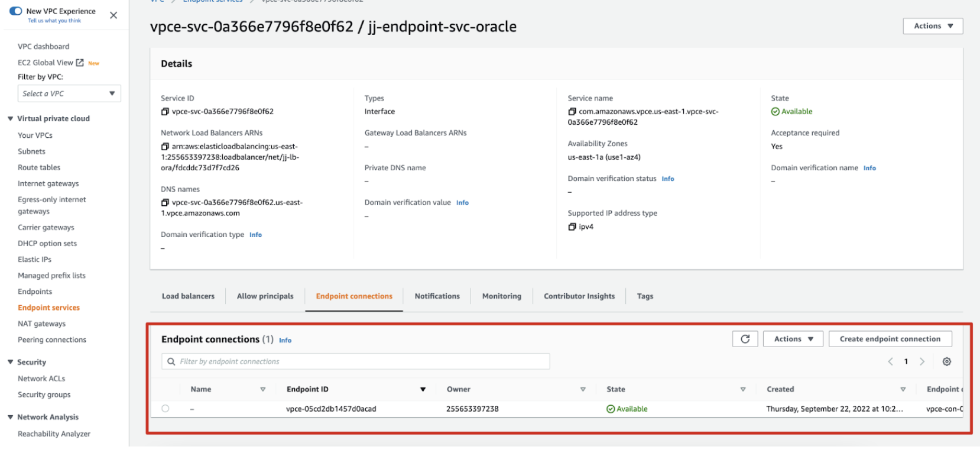Click Available state icon in Details
The image size is (980, 453).
pos(775,112)
